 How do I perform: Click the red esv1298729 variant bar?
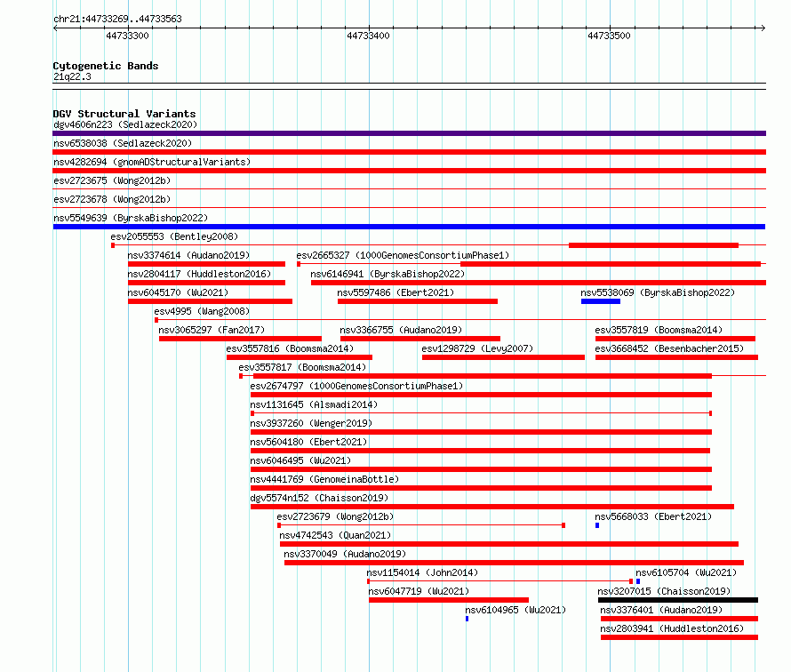click(x=503, y=357)
